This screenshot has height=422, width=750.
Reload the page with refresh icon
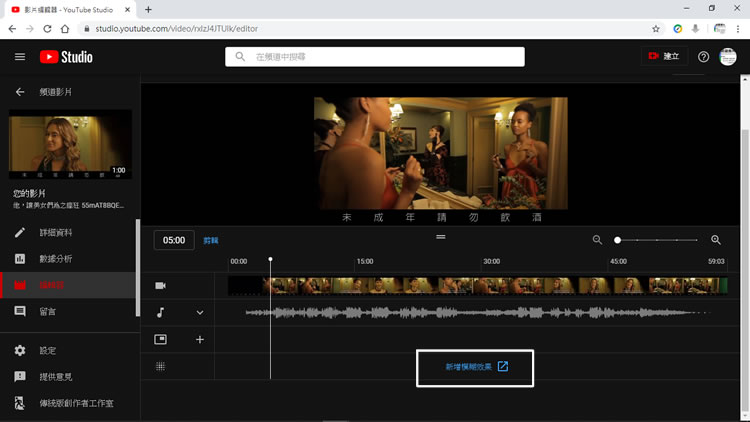pos(47,29)
